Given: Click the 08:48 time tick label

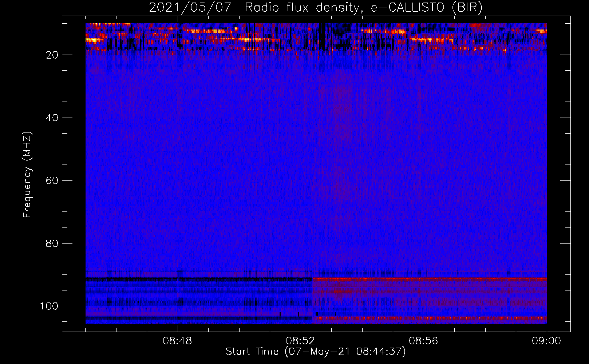Looking at the screenshot, I should pos(178,341).
